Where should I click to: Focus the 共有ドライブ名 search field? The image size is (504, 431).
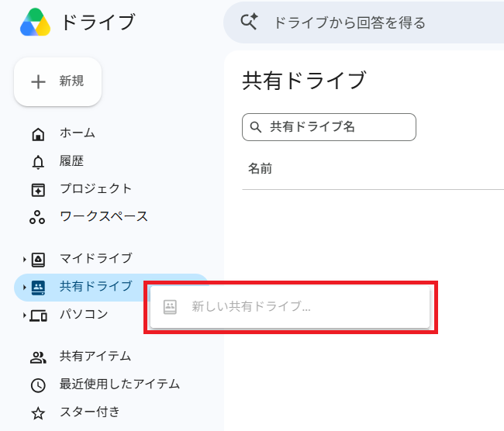(x=329, y=127)
